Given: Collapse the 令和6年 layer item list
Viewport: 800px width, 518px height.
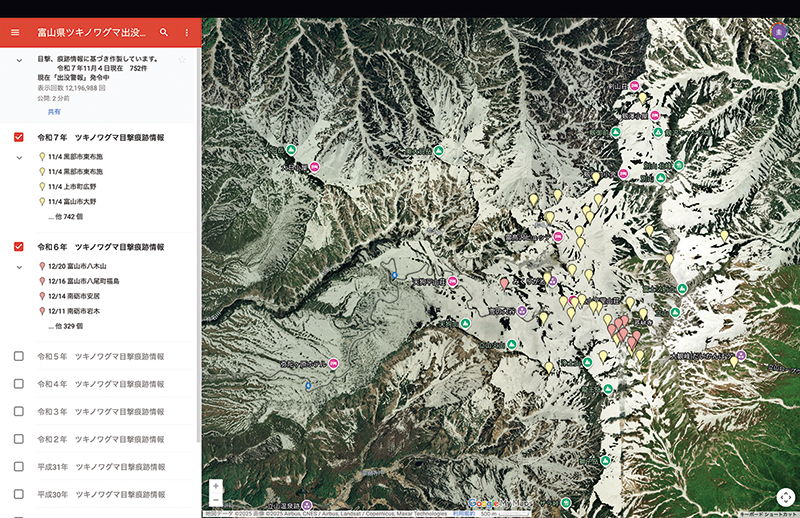Looking at the screenshot, I should [x=19, y=267].
